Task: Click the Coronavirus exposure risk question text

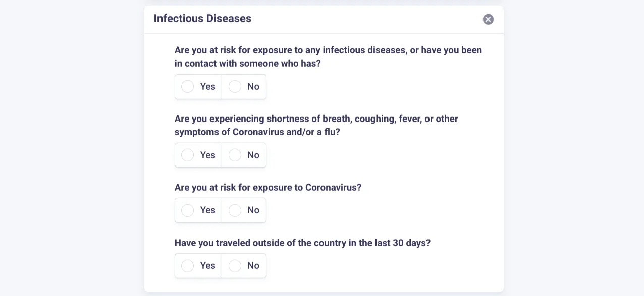Action: (268, 187)
